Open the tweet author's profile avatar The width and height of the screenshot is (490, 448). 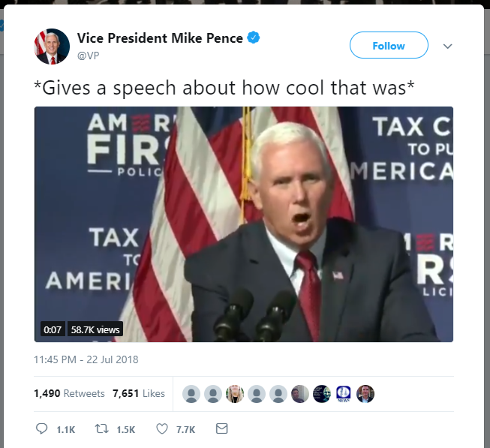[52, 47]
